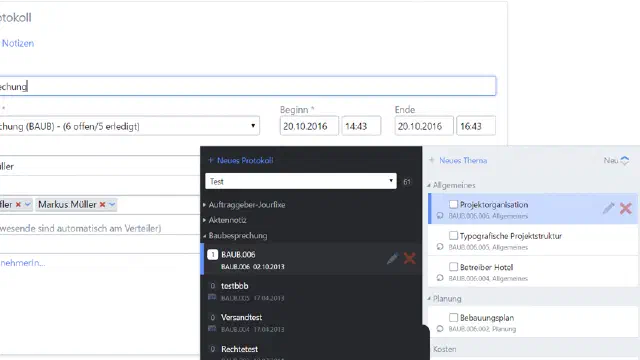Screen dimensions: 640x360
Task: Click the Beginn time field 14:43
Action: [x=361, y=126]
